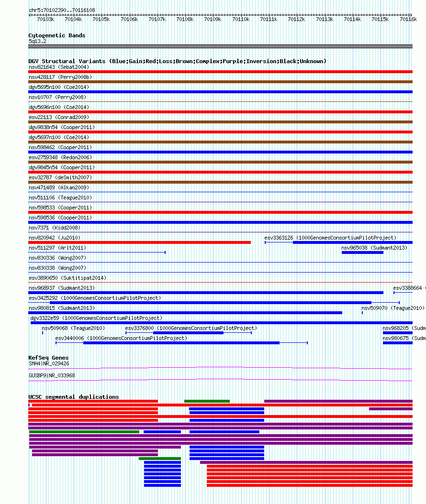Image resolution: width=426 pixels, height=504 pixels.
Task: Click the nsv821643 (Sebat2004) variant label
Action: [59, 67]
